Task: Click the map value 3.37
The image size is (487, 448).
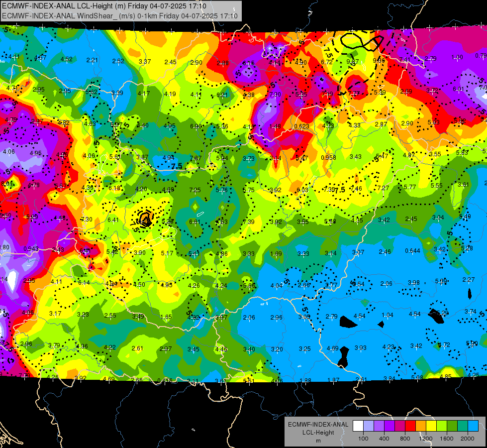Action: coord(145,61)
